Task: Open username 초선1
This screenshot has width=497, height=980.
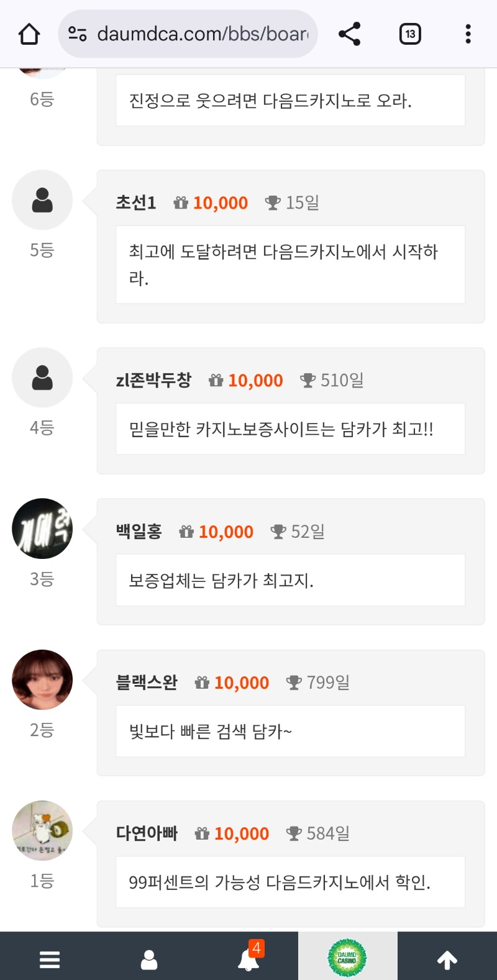Action: coord(136,203)
